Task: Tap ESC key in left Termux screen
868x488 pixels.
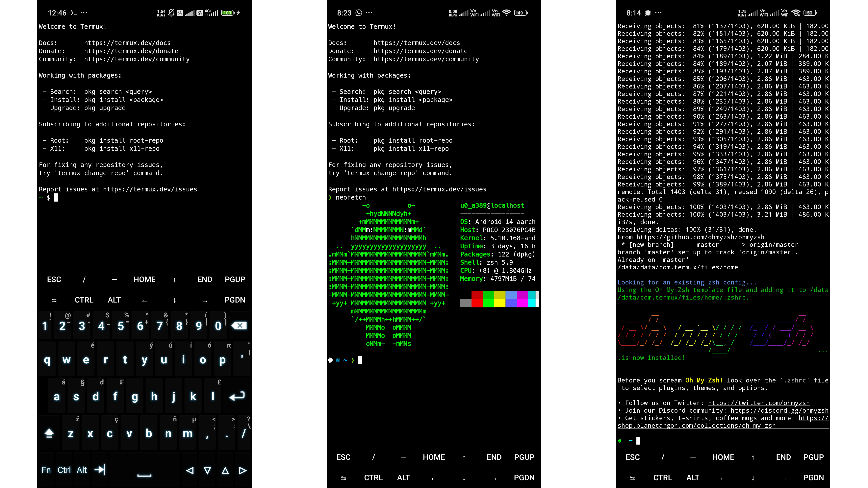Action: point(54,280)
